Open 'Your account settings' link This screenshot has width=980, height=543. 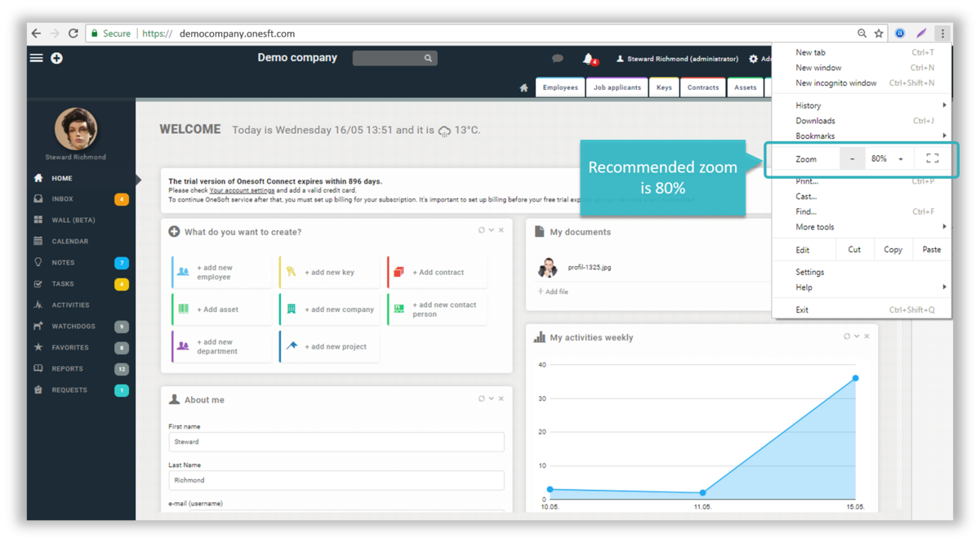tap(242, 190)
